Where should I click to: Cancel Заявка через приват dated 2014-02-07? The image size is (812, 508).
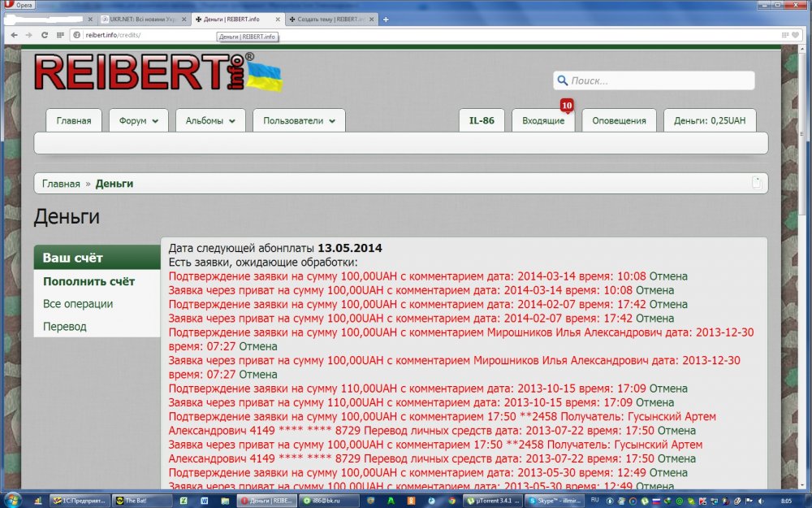point(654,319)
